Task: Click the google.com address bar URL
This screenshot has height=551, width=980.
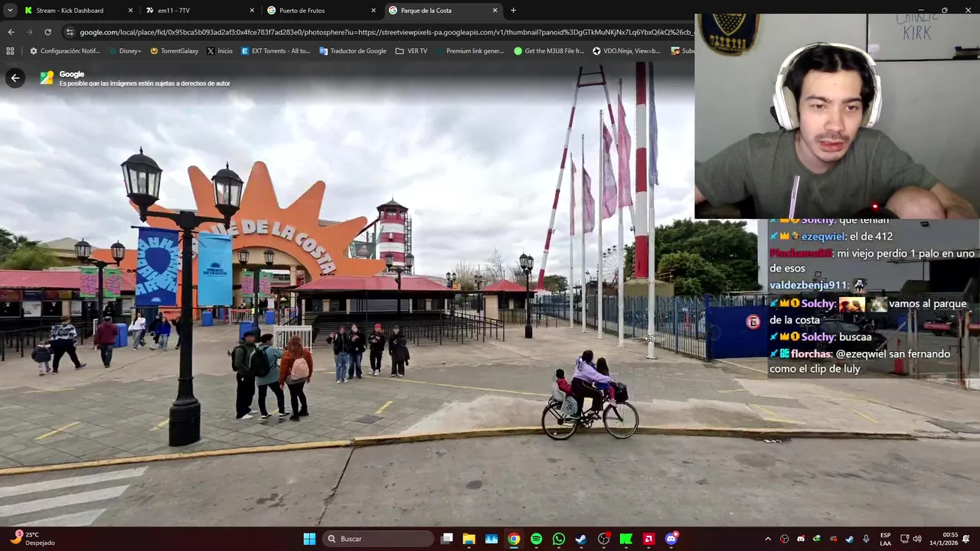Action: coord(387,32)
